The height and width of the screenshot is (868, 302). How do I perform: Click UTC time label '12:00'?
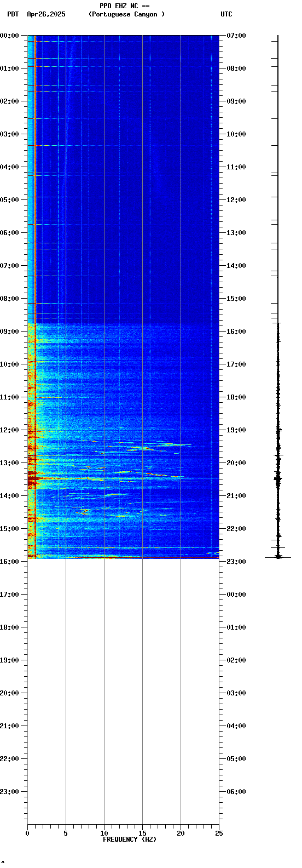(x=236, y=200)
